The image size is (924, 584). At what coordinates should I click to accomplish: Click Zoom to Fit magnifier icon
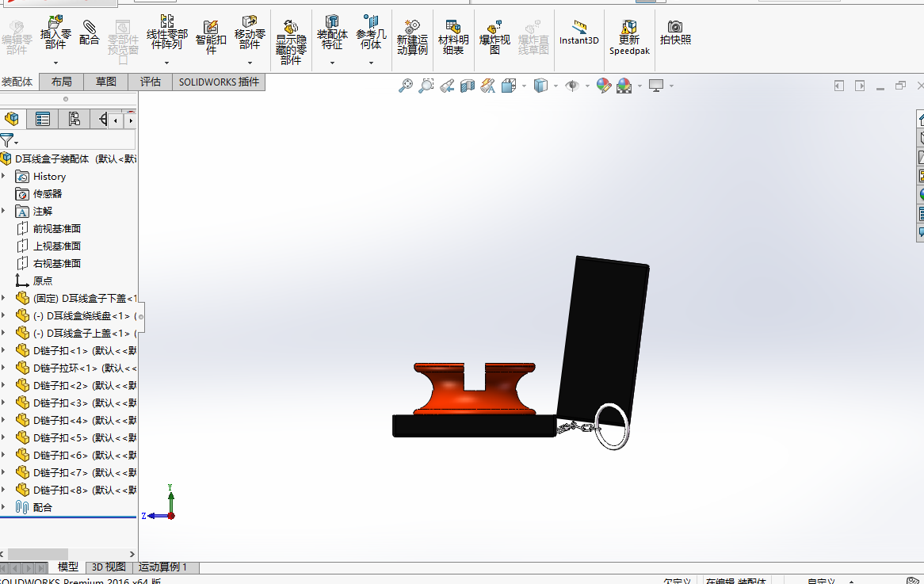[406, 86]
